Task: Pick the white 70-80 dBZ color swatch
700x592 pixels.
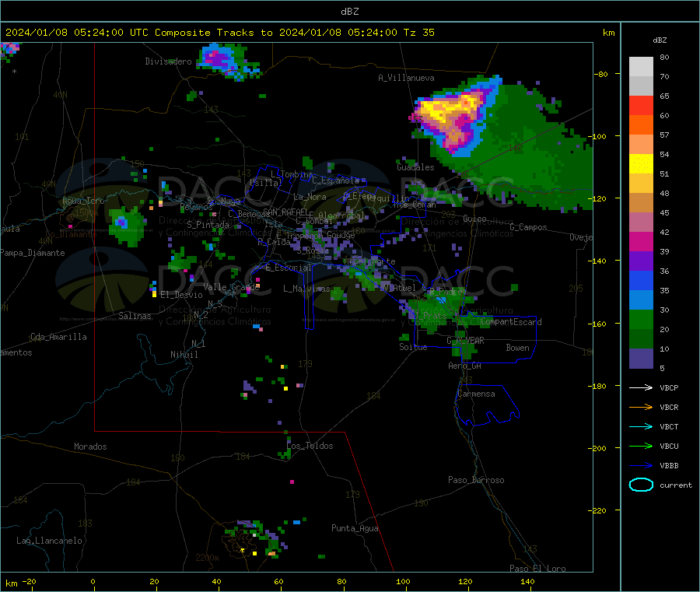Action: coord(641,67)
